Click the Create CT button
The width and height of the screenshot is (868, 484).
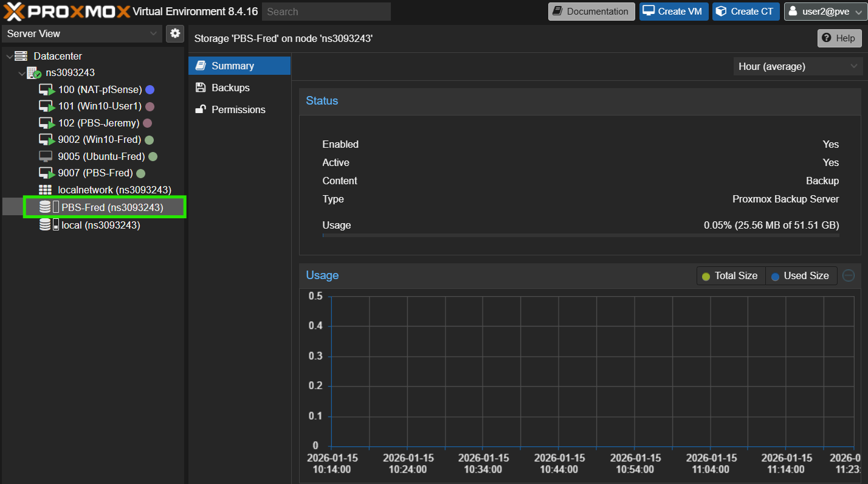click(x=746, y=12)
